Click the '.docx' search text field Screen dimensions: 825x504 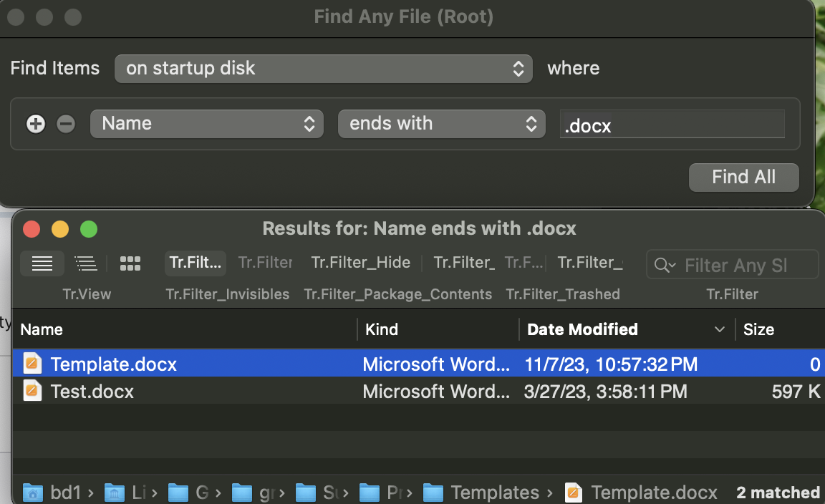pos(672,125)
